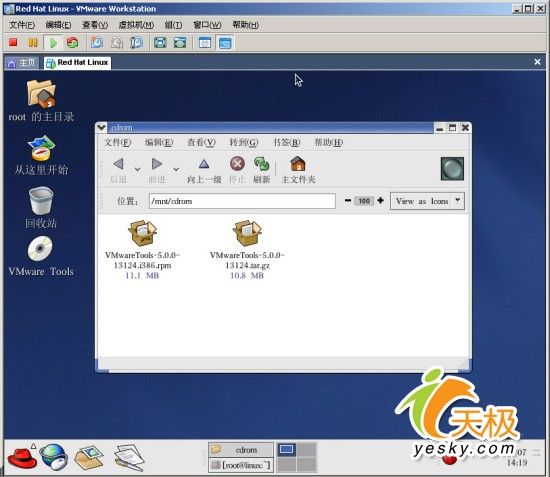Launch the office writer panel icon
Screen dimensions: 550x477
(x=128, y=457)
